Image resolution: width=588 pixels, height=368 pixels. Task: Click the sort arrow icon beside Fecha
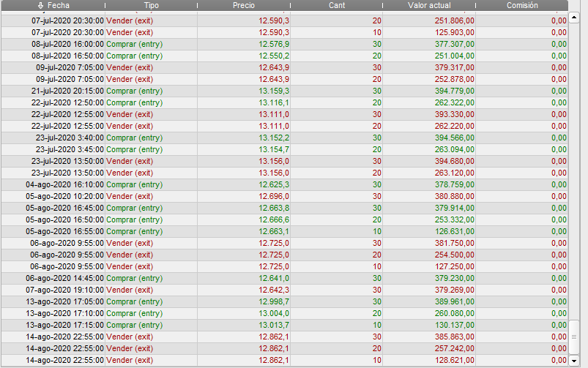[41, 5]
